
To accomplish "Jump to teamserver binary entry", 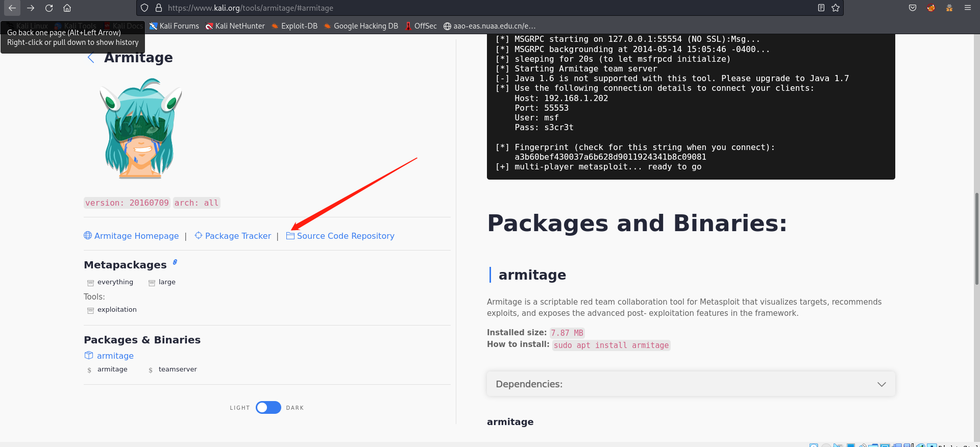I will [173, 369].
